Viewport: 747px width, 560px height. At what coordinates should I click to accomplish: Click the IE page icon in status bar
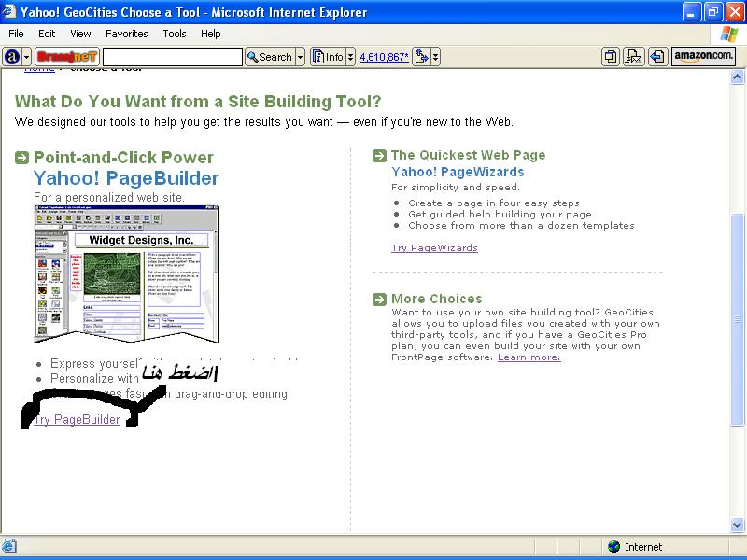(x=9, y=546)
